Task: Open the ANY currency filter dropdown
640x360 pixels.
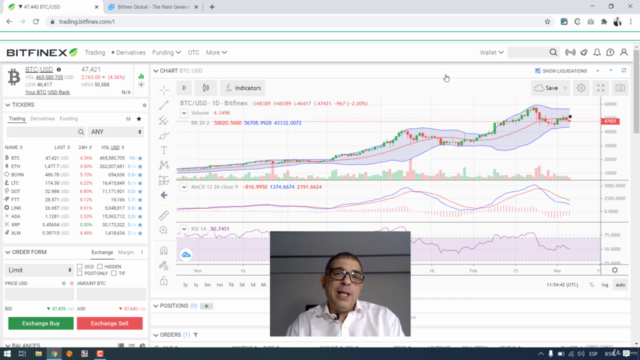Action: click(x=116, y=132)
